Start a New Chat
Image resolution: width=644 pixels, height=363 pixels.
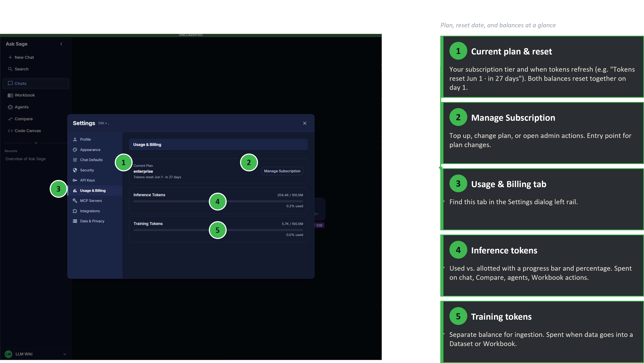pyautogui.click(x=36, y=57)
